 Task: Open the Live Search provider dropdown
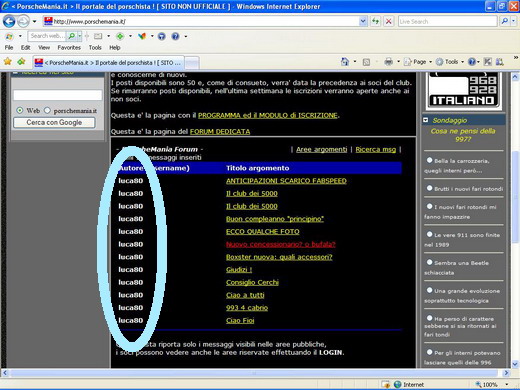pos(514,22)
